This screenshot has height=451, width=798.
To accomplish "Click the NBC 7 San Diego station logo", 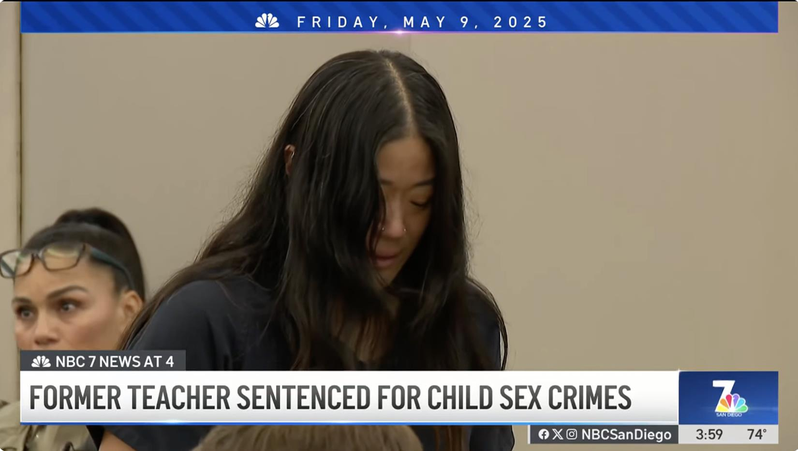I will point(729,398).
